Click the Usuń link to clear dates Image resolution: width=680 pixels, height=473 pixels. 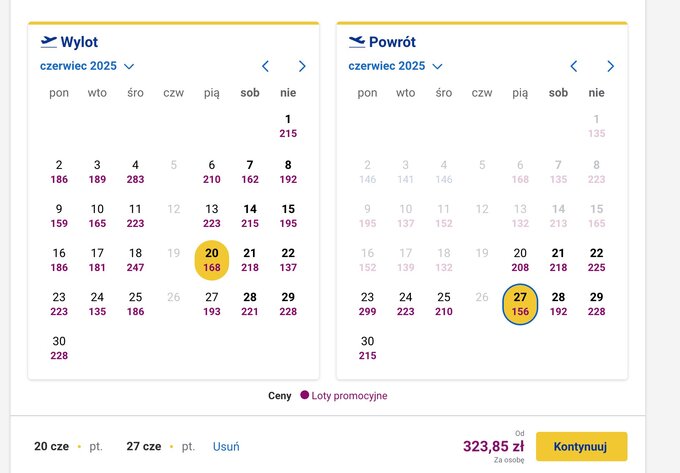point(226,447)
